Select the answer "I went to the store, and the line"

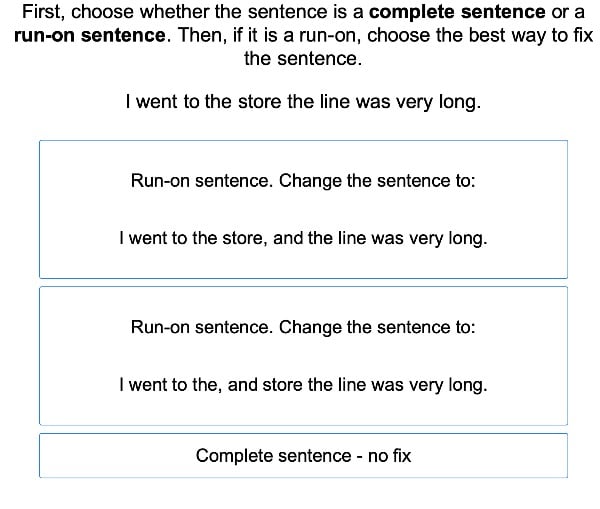302,239
